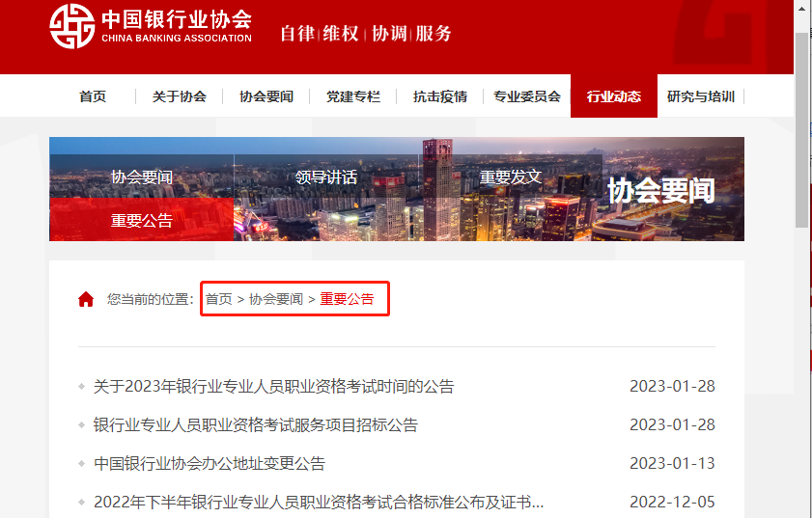
Task: Open 专业委员会 navigation item
Action: 527,96
